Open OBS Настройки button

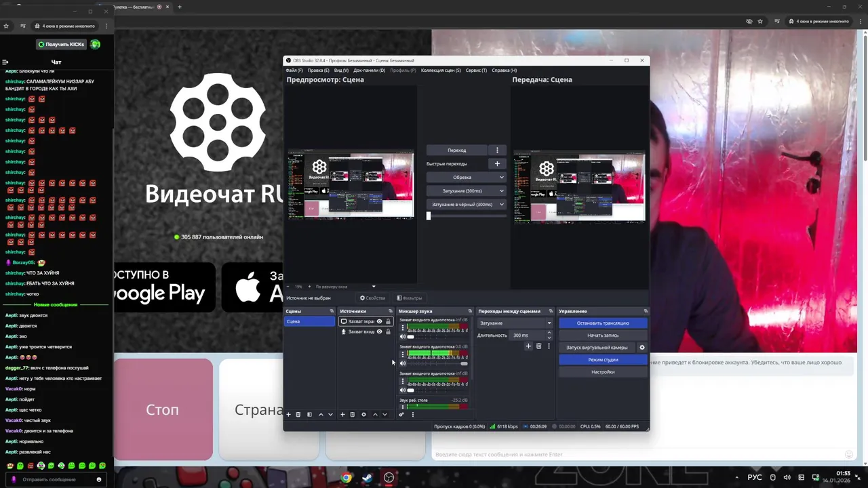pos(603,372)
